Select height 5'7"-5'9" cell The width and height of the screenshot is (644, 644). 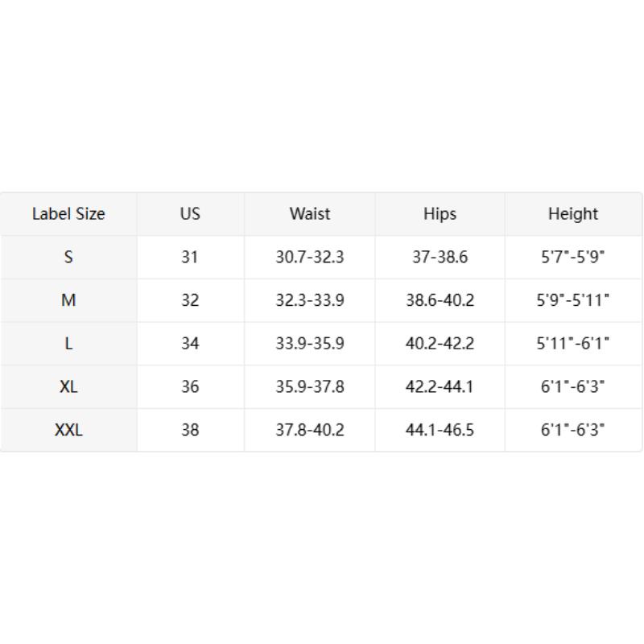tap(572, 258)
